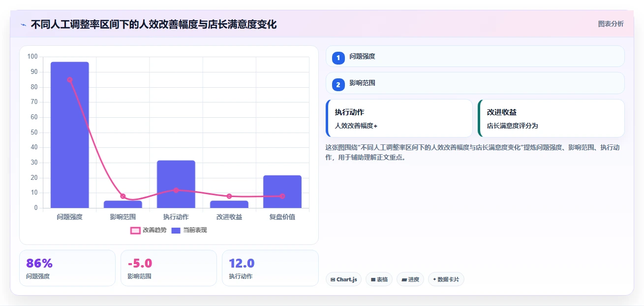Click the number 1 badge for 问题强度
Screen dimensions: 644x306
tap(338, 58)
